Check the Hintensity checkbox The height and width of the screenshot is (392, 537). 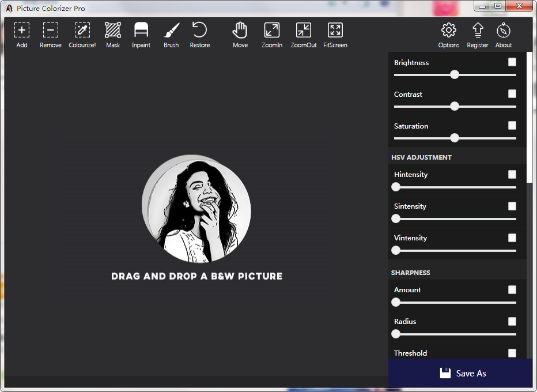click(x=512, y=174)
